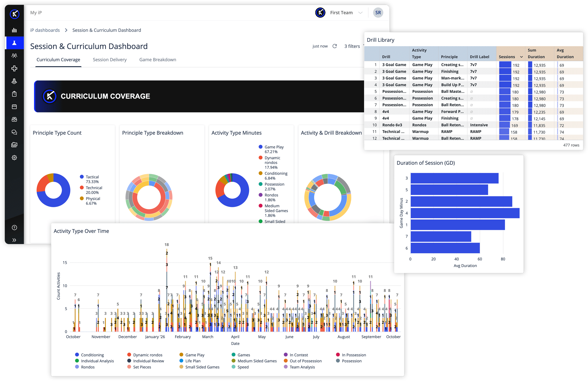Viewport: 588px width, 381px height.
Task: Toggle Dynamic rondos series in Over Time legend
Action: pyautogui.click(x=145, y=355)
